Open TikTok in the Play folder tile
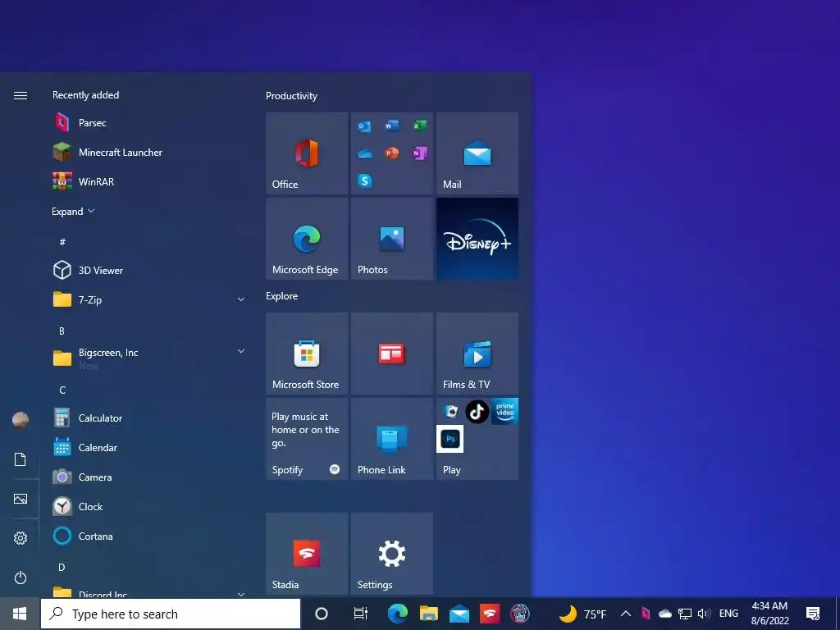840x630 pixels. coord(477,412)
